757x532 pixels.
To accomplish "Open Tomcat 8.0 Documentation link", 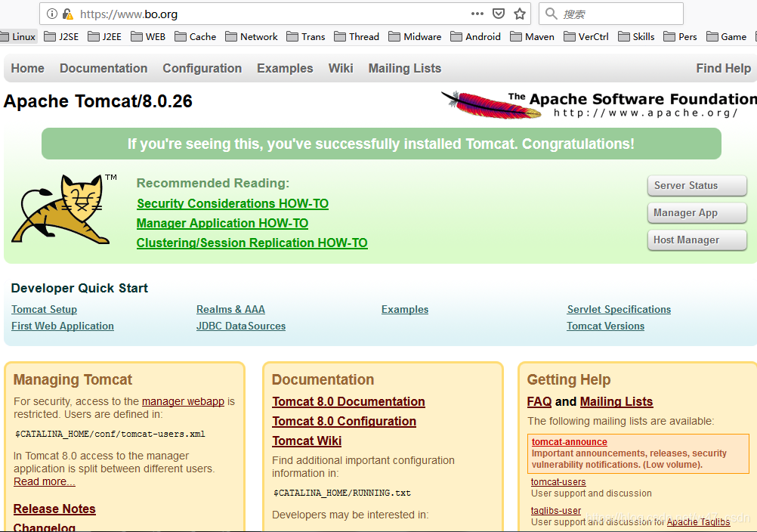I will click(348, 402).
